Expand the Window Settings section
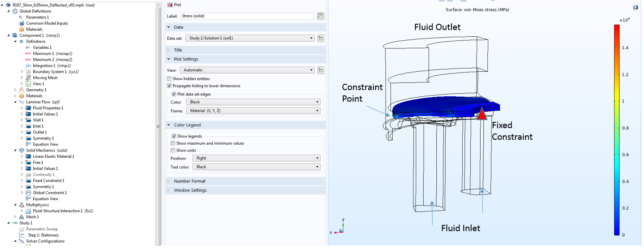The width and height of the screenshot is (644, 250). (191, 190)
